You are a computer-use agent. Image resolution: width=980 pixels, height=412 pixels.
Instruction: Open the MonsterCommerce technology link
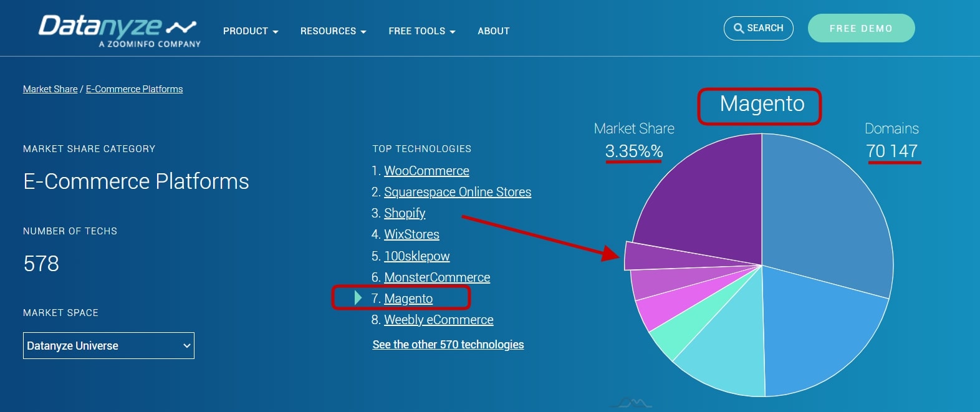pos(437,277)
